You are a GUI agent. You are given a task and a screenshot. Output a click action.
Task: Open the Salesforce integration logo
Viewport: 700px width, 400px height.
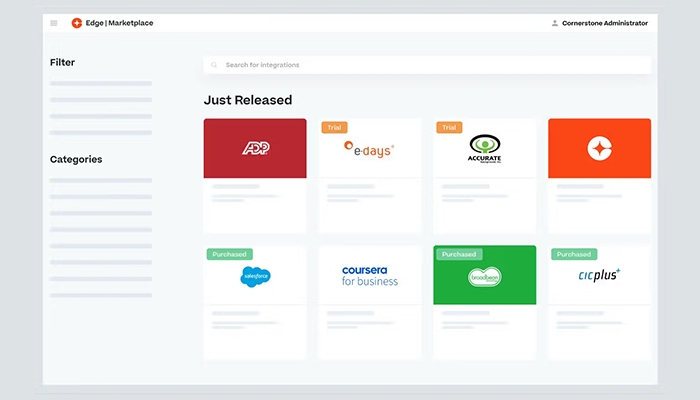pos(255,276)
